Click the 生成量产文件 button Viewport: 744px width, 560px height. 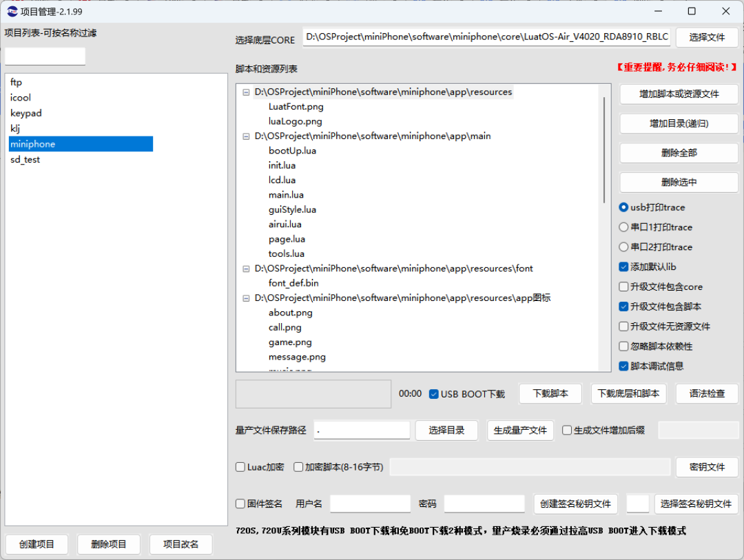point(520,430)
